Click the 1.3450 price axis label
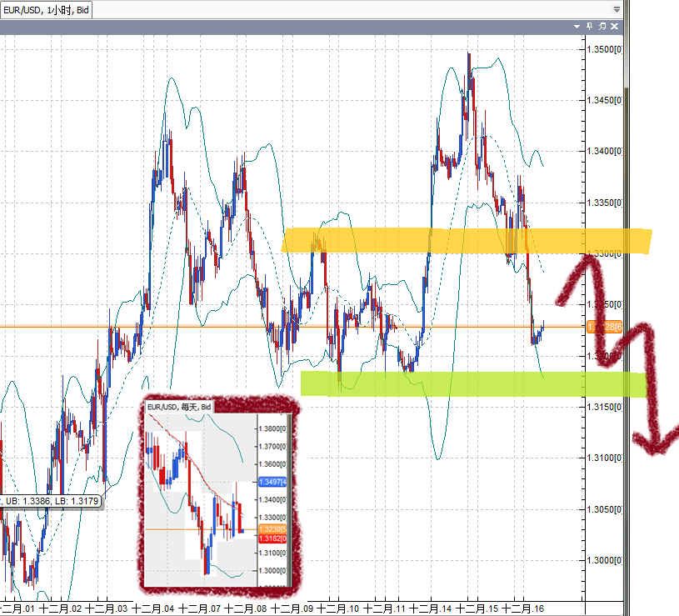Image resolution: width=679 pixels, height=616 pixels. (x=605, y=101)
